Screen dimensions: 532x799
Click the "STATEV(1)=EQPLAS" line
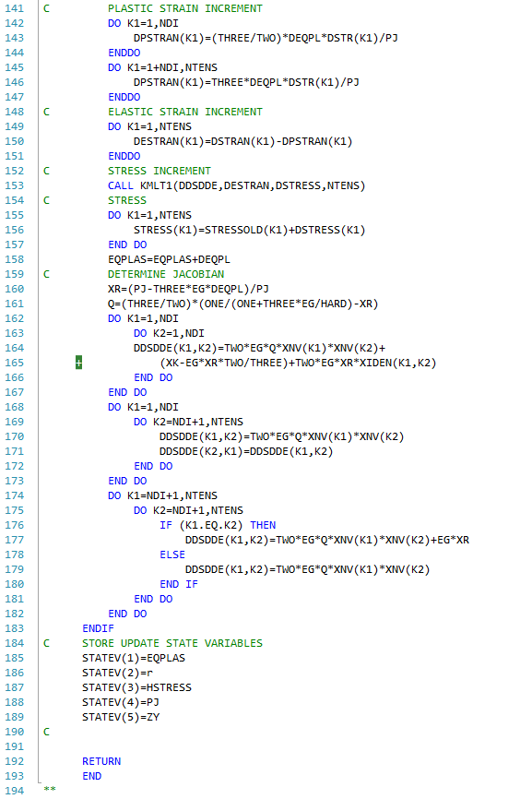click(x=134, y=659)
